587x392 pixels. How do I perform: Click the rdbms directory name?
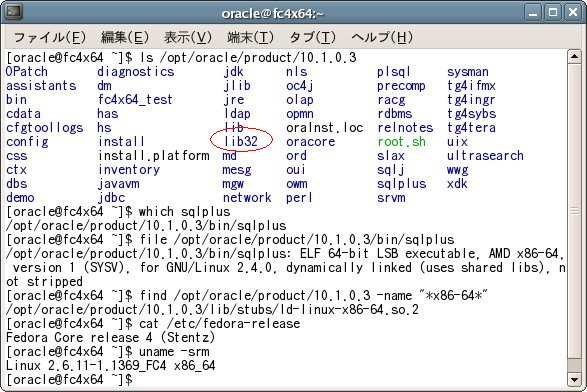pyautogui.click(x=395, y=114)
